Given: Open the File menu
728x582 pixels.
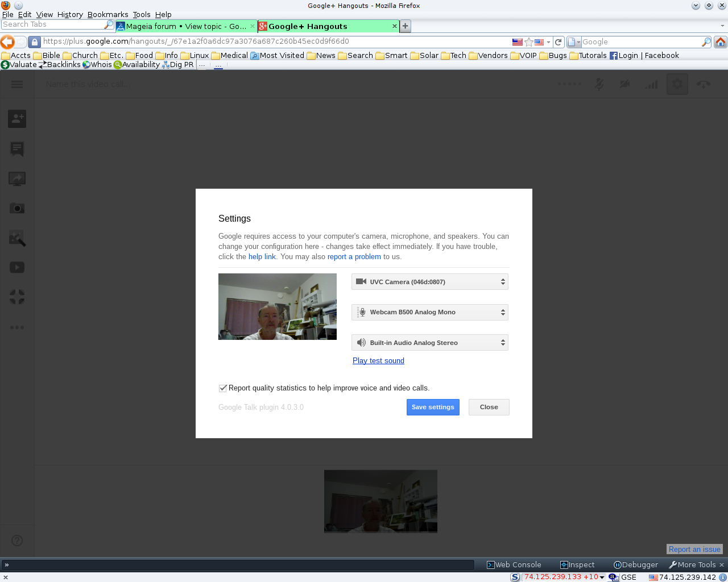Looking at the screenshot, I should (8, 14).
